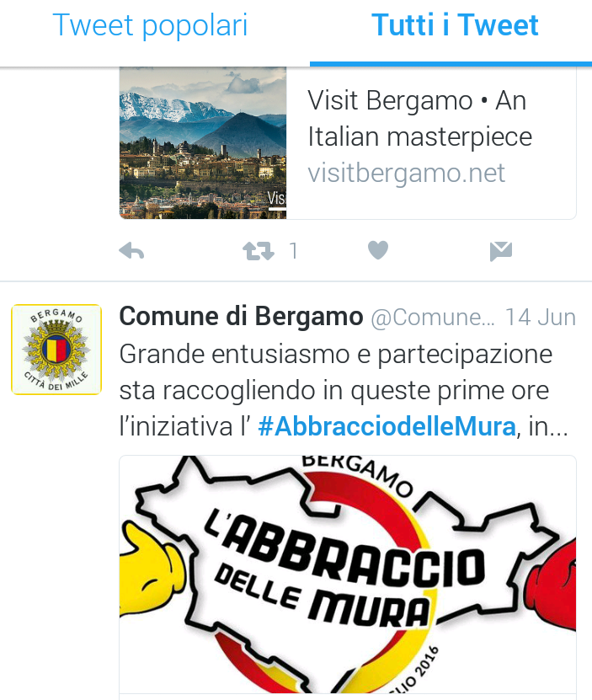The width and height of the screenshot is (592, 700).
Task: Tap the @Comune... handle
Action: pos(433,318)
